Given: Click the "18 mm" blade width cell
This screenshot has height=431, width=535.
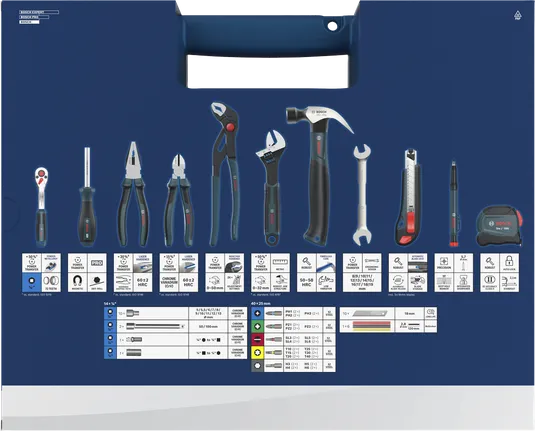Looking at the screenshot, I should click(409, 313).
